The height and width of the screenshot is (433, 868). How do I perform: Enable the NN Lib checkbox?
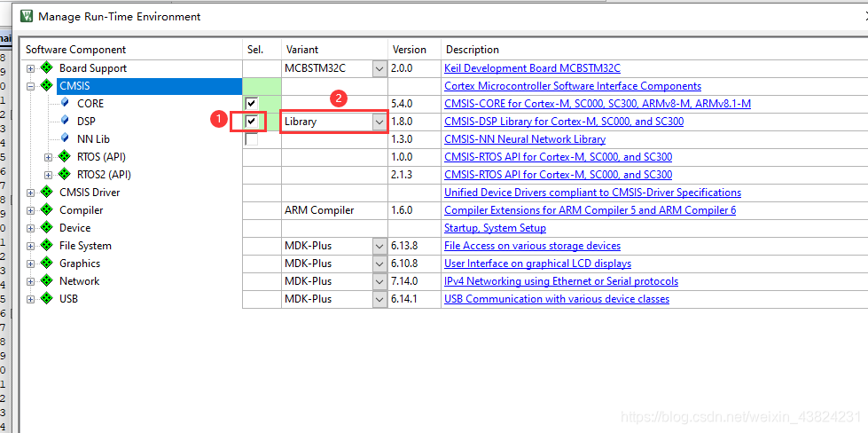(252, 139)
